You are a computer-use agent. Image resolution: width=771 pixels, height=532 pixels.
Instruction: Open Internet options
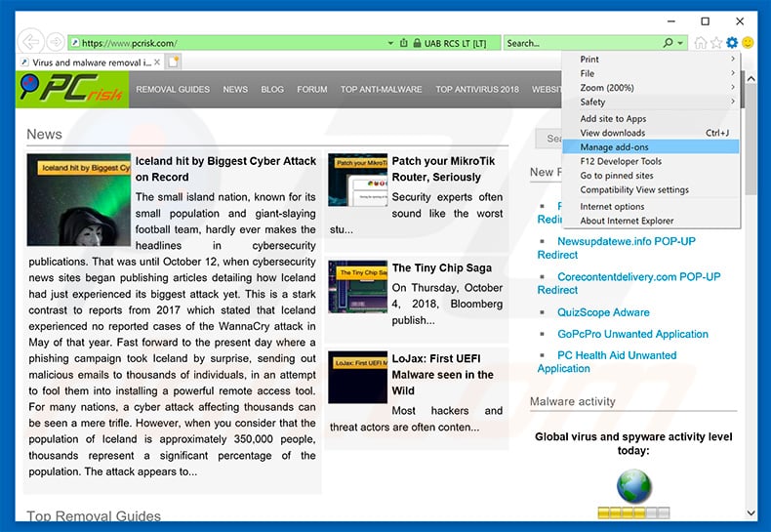652,207
